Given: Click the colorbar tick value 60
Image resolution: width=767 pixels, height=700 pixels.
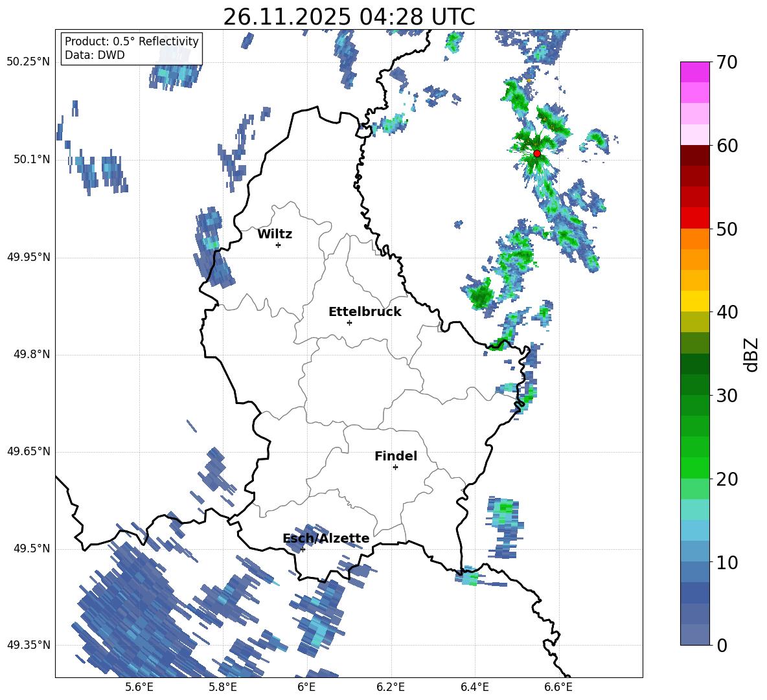Looking at the screenshot, I should pos(727,146).
